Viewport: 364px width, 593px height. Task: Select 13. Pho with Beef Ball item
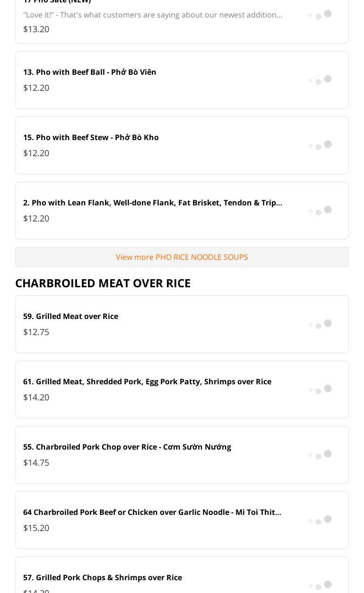[90, 72]
